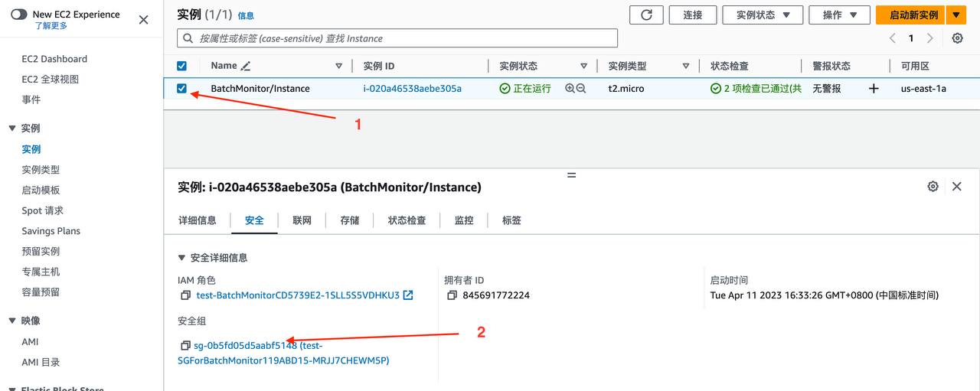The height and width of the screenshot is (391, 980).
Task: Switch to the 监控 tab
Action: click(464, 220)
